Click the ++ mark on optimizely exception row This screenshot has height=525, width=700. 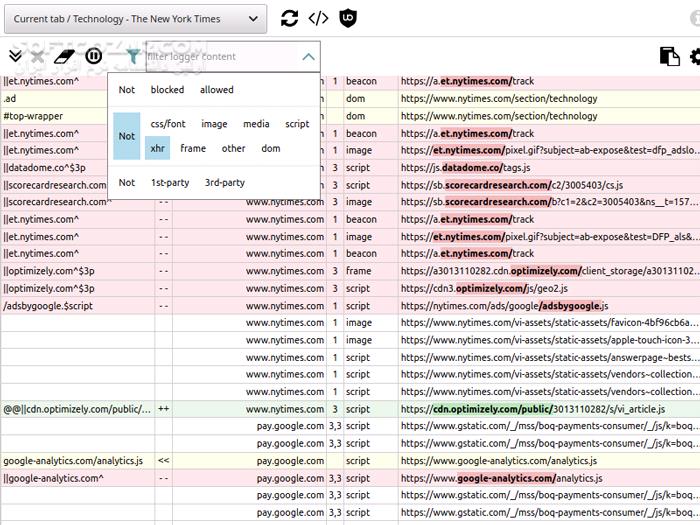point(163,409)
